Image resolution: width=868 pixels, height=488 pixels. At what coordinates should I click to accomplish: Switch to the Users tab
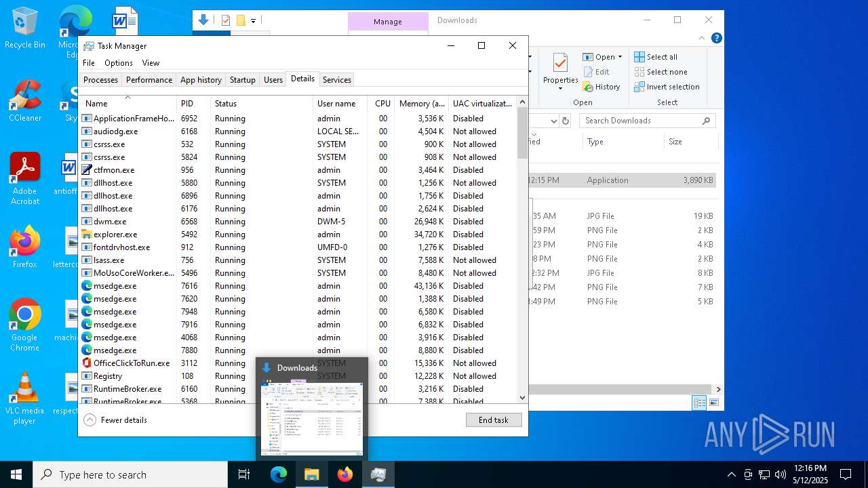[x=273, y=80]
